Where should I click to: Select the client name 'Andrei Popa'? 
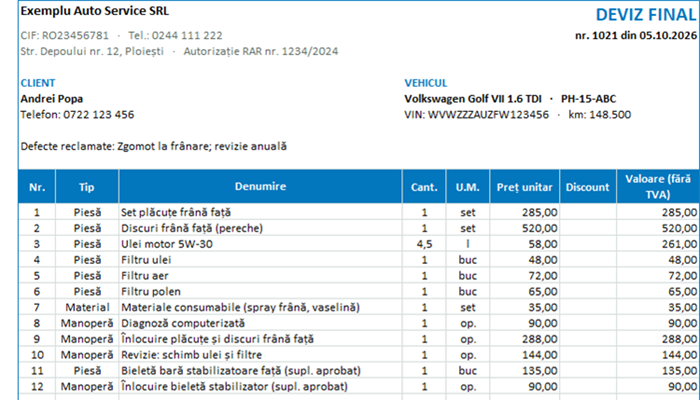click(x=52, y=99)
